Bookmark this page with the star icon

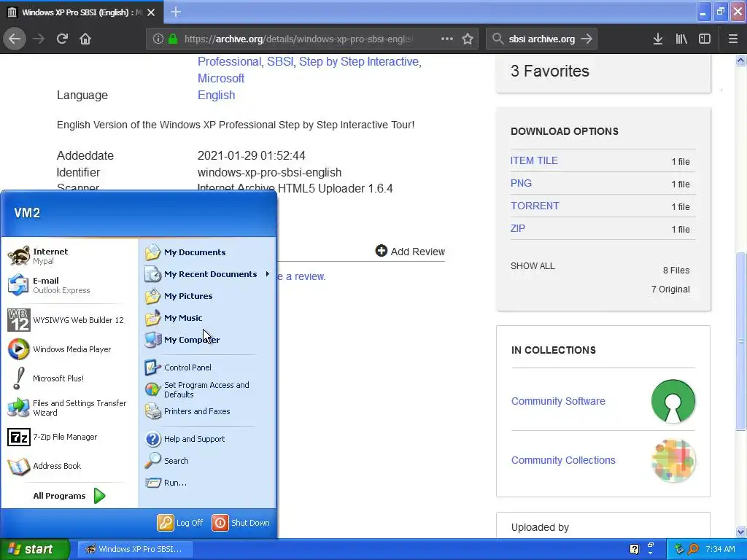pos(468,39)
